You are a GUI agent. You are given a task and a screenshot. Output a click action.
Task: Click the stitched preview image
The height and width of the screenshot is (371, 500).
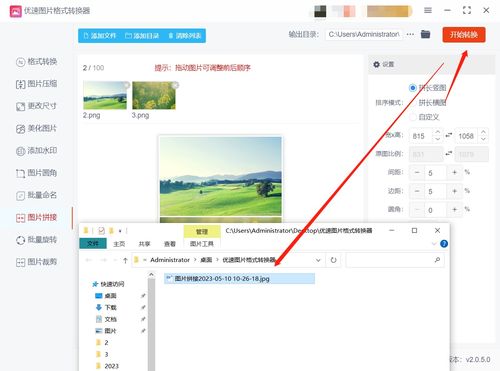coord(221,179)
